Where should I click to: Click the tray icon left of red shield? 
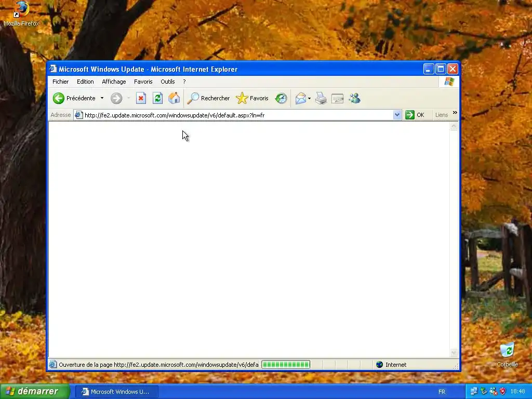point(494,392)
